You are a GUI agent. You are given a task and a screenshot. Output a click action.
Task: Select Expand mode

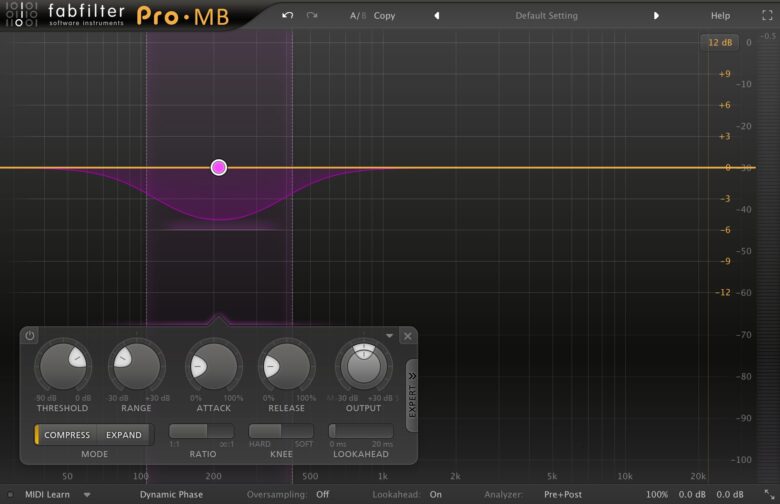click(124, 435)
